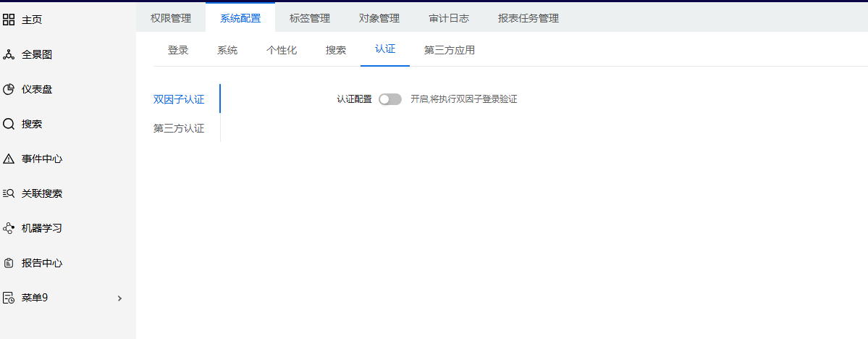The height and width of the screenshot is (339, 868).
Task: Click the 关联搜索 list-search icon
Action: point(8,193)
